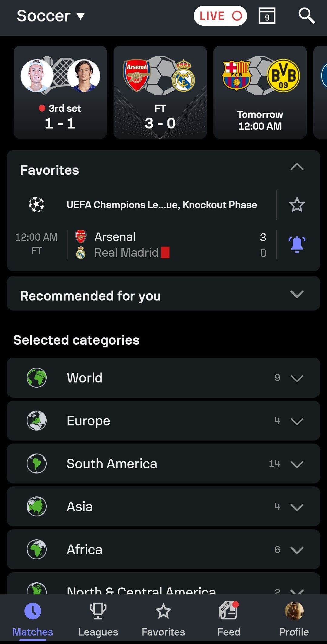The height and width of the screenshot is (644, 327).
Task: Open the Feed beta icon
Action: click(x=229, y=611)
